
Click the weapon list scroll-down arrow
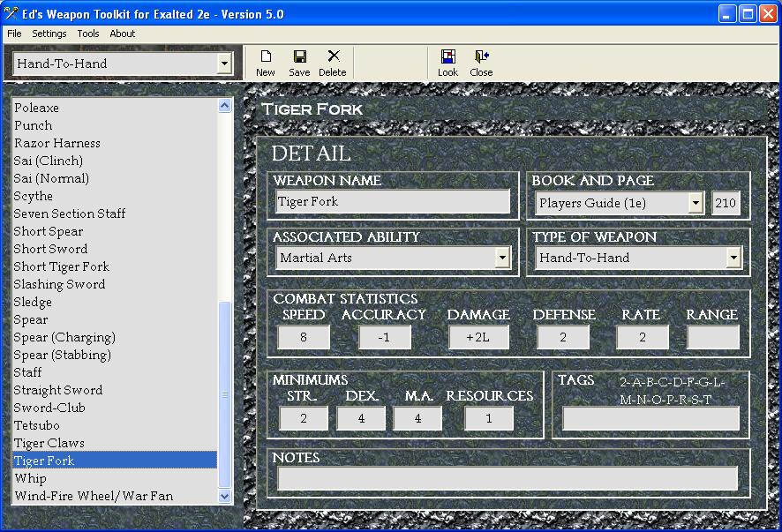[x=224, y=496]
